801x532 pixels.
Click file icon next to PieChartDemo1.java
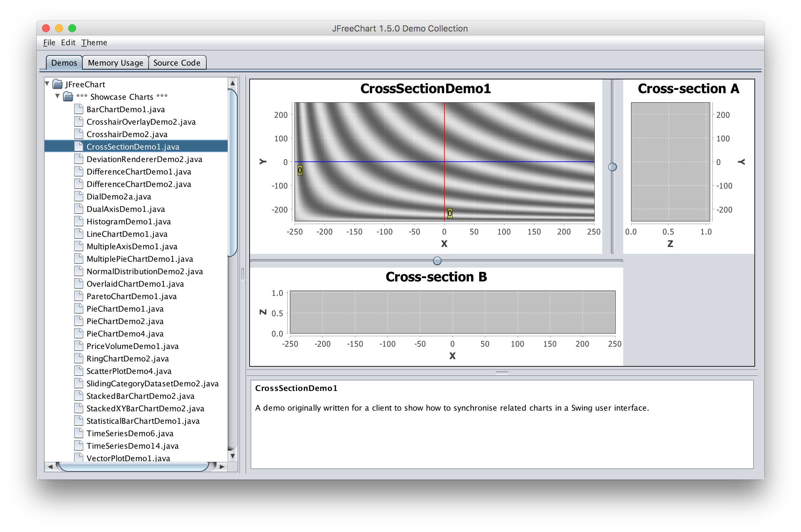pyautogui.click(x=79, y=309)
